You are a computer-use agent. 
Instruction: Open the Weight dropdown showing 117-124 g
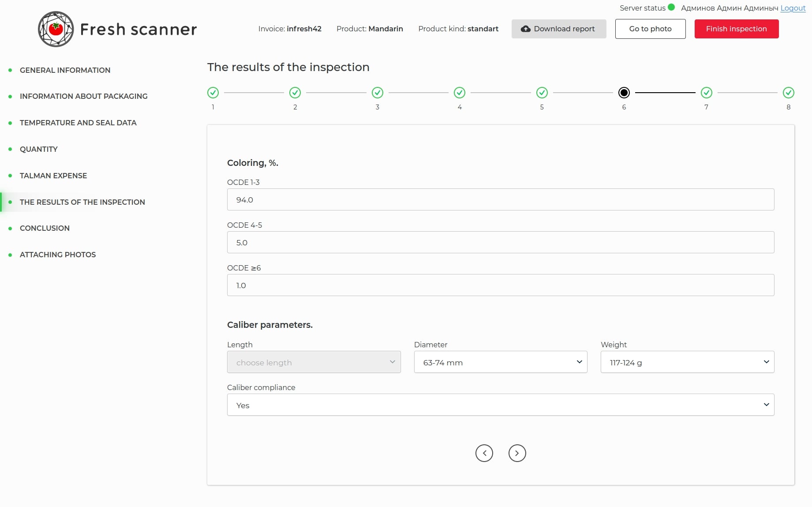pyautogui.click(x=687, y=362)
